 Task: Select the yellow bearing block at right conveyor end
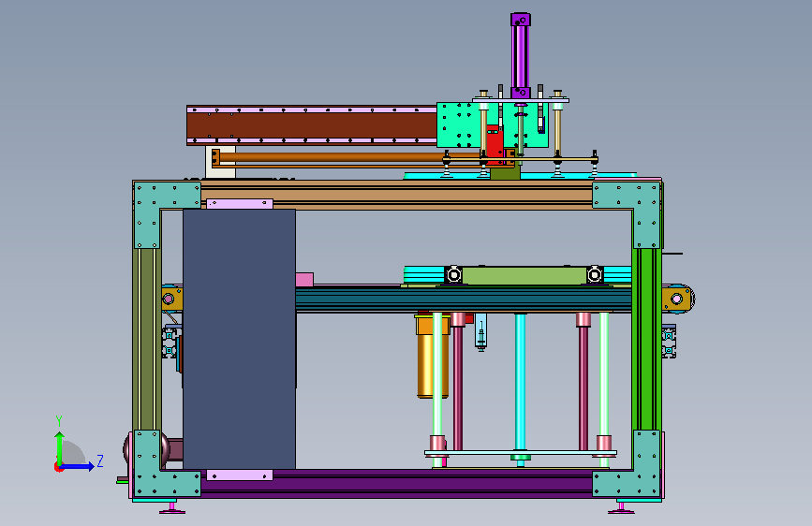pyautogui.click(x=677, y=299)
